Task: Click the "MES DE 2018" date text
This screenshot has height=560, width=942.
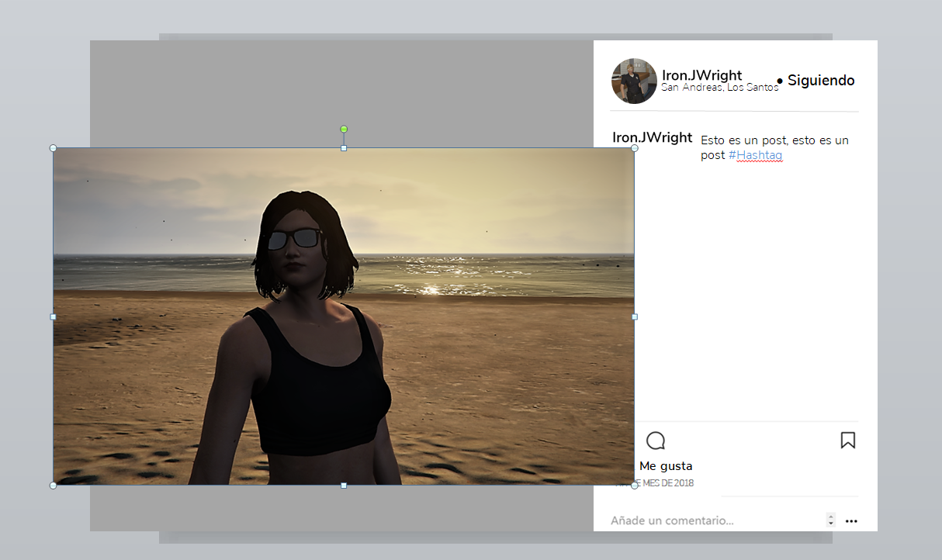Action: pyautogui.click(x=667, y=483)
